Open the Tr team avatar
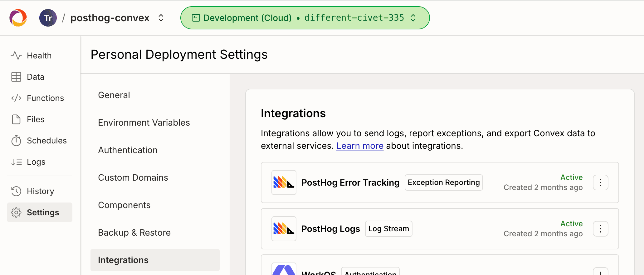 (x=48, y=18)
